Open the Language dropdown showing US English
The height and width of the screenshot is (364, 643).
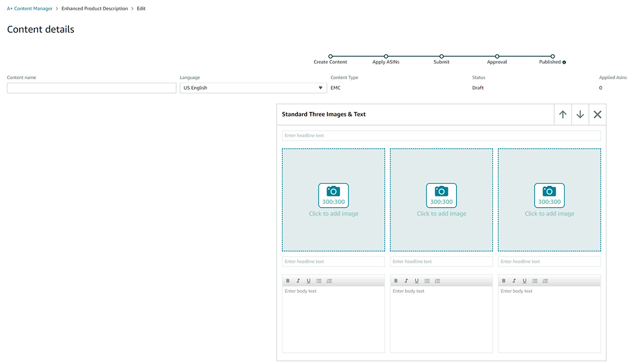pos(253,88)
